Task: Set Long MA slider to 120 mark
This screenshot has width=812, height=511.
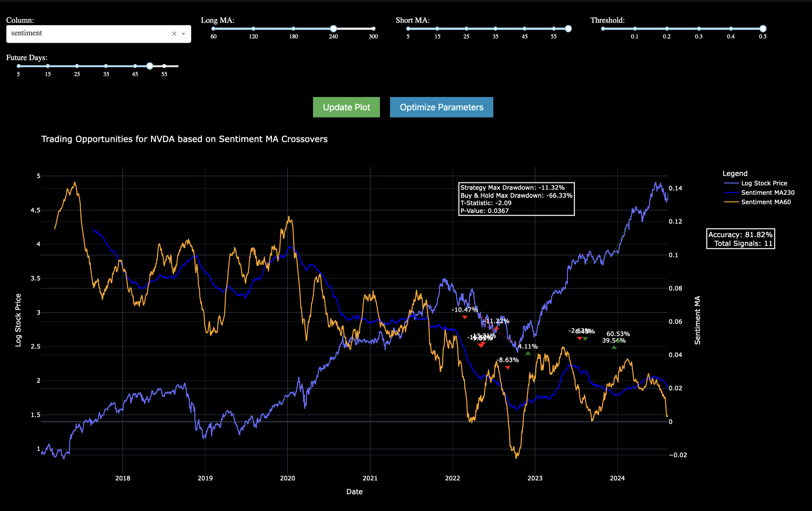Action: click(253, 29)
